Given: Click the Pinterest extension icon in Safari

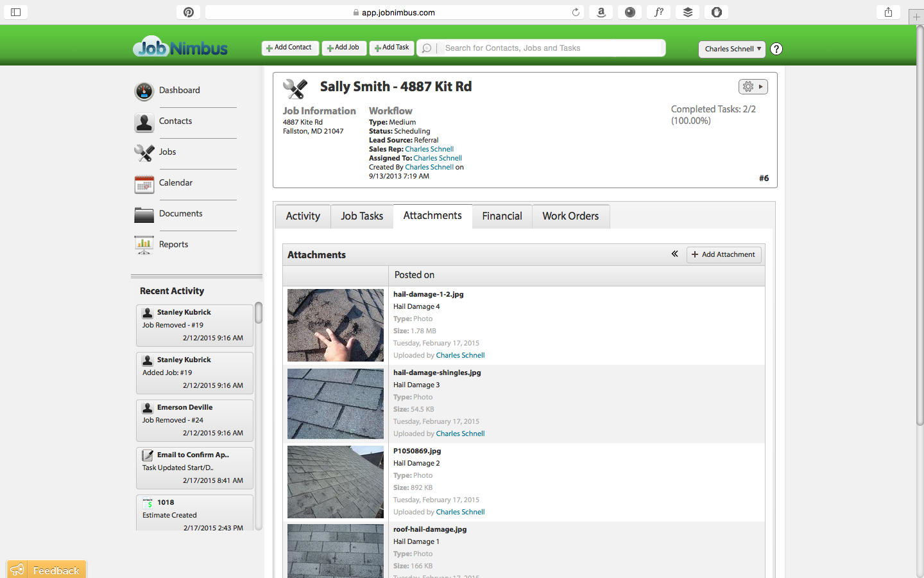Looking at the screenshot, I should coord(189,12).
